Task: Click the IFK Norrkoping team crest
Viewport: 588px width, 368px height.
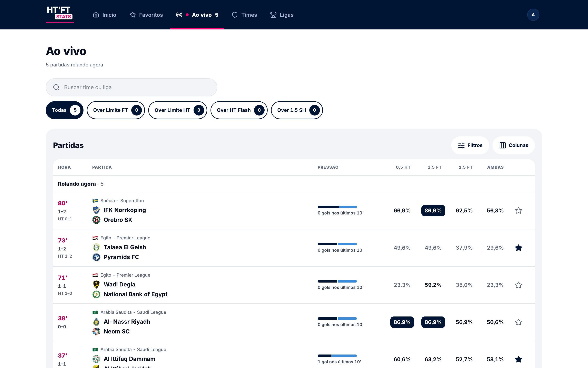Action: [96, 210]
